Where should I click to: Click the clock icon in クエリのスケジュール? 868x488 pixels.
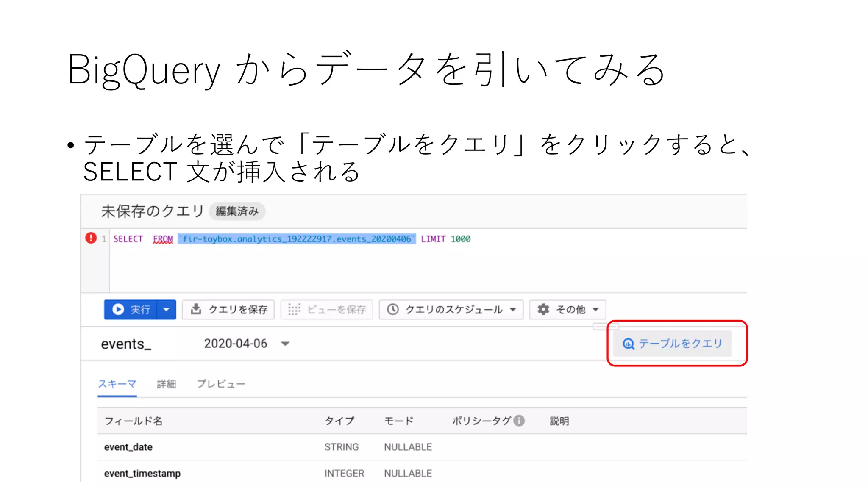pyautogui.click(x=393, y=309)
